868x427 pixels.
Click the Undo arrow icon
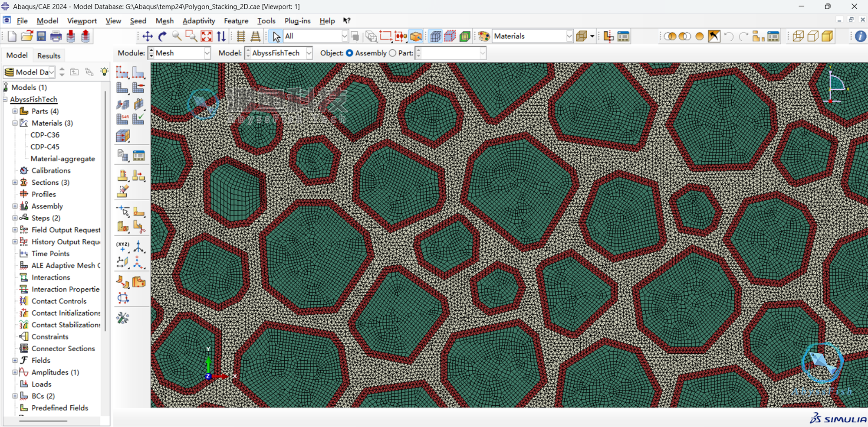tap(729, 36)
